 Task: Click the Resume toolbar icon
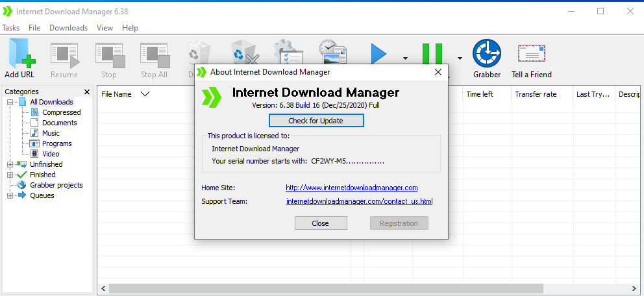click(x=64, y=56)
